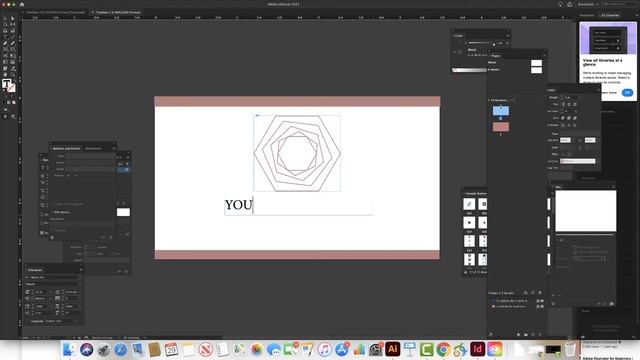Open Creative Cloud from the Dock
640x360 pixels.
pyautogui.click(x=495, y=349)
